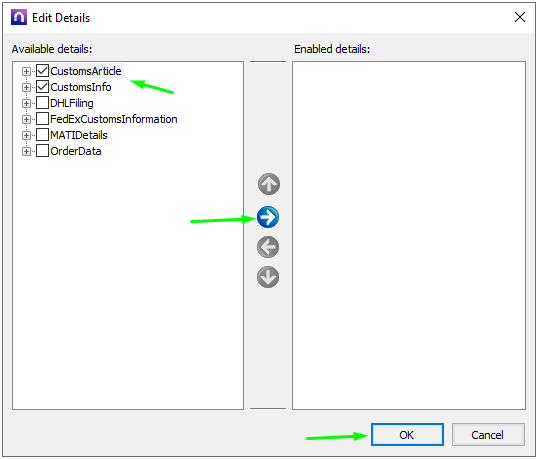The width and height of the screenshot is (538, 459).
Task: Tick the MATIDetails checkbox
Action: pos(43,135)
